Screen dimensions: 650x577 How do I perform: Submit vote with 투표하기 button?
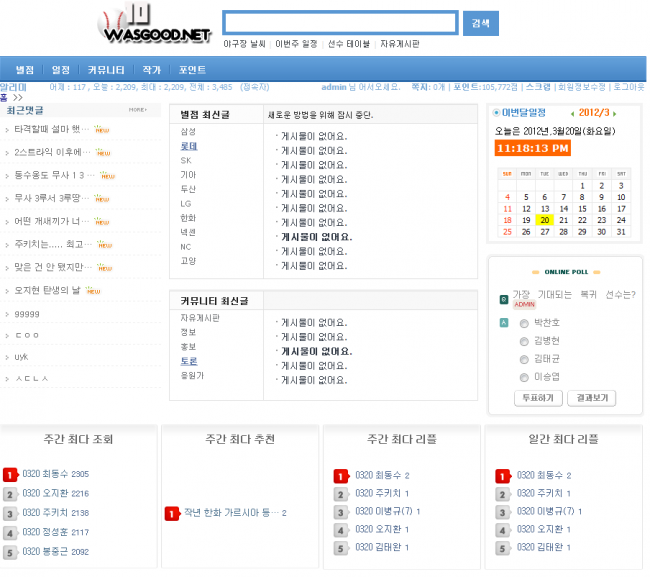point(538,398)
